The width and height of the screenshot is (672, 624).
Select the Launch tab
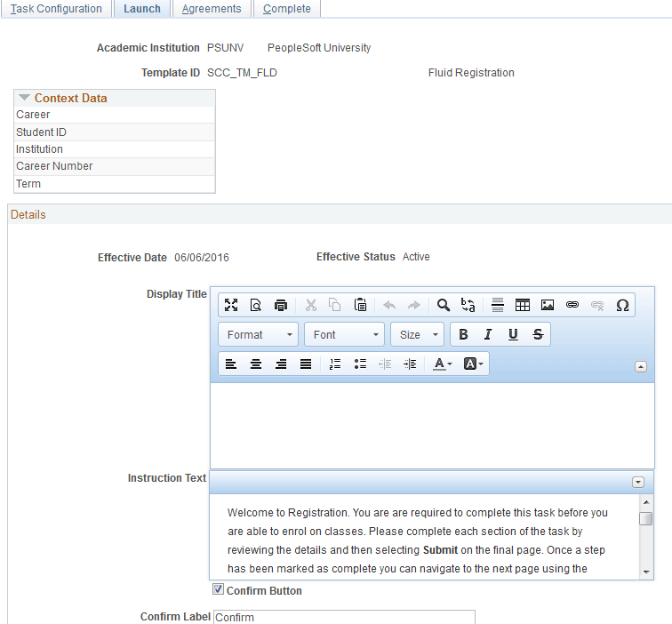click(142, 9)
